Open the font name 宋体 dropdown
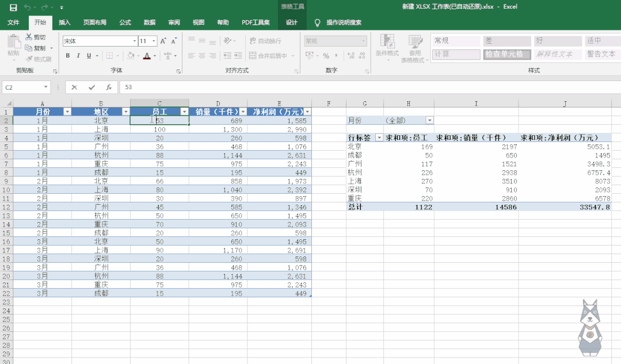Image resolution: width=621 pixels, height=364 pixels. pyautogui.click(x=135, y=41)
